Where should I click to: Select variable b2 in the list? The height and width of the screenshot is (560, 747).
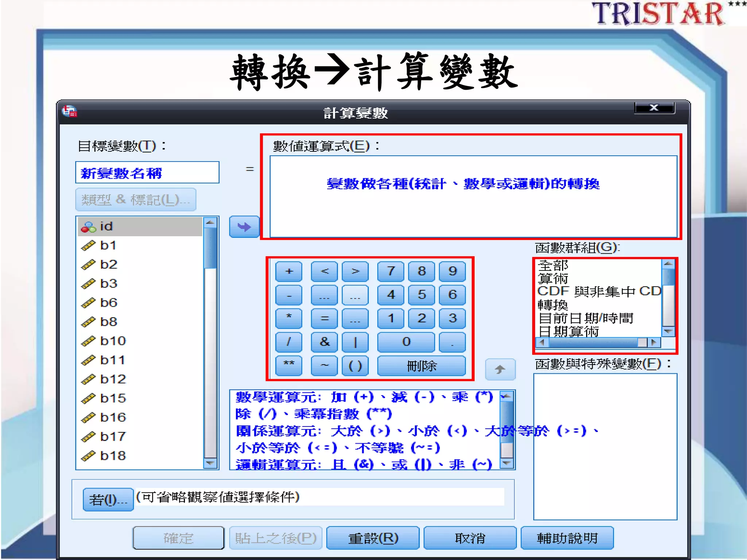click(x=140, y=264)
